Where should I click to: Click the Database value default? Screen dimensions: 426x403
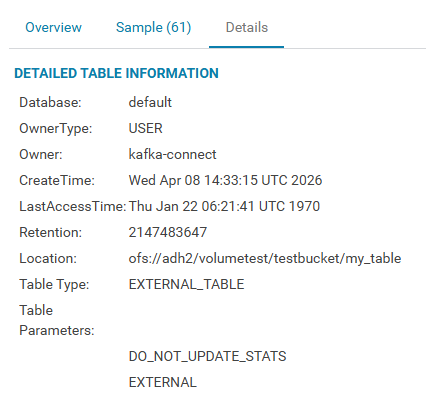(150, 102)
